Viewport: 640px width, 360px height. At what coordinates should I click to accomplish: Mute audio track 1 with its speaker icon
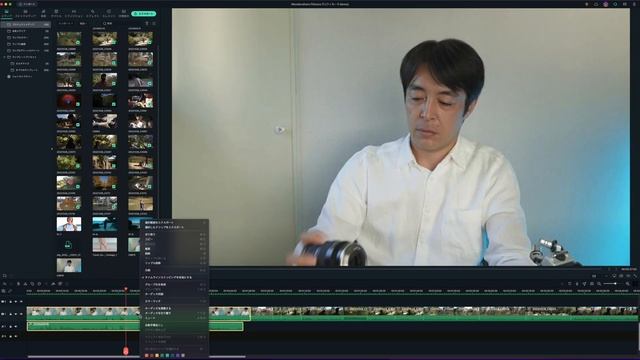tap(16, 327)
